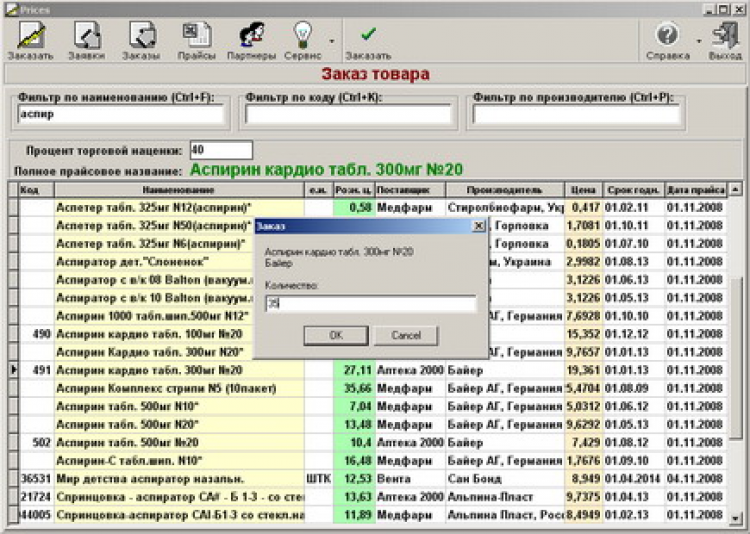Click the filter by code field
This screenshot has width=750, height=534.
tap(347, 115)
